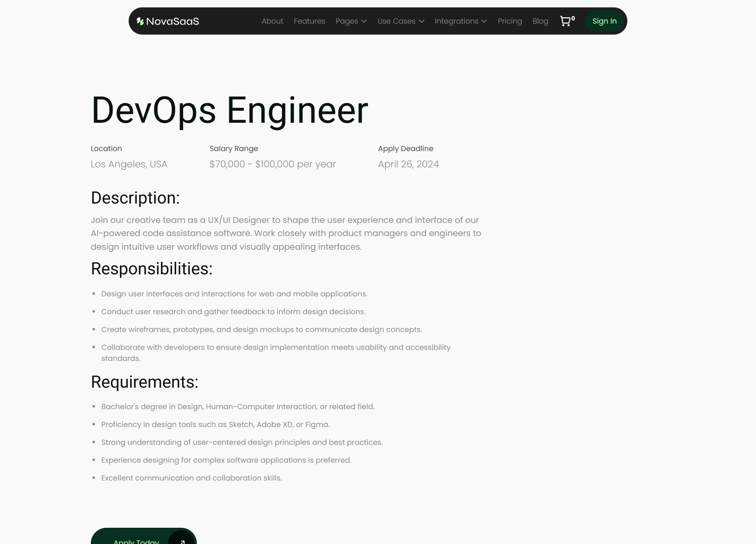Viewport: 756px width, 544px height.
Task: Click the NovaSaaS brand name
Action: tap(173, 21)
